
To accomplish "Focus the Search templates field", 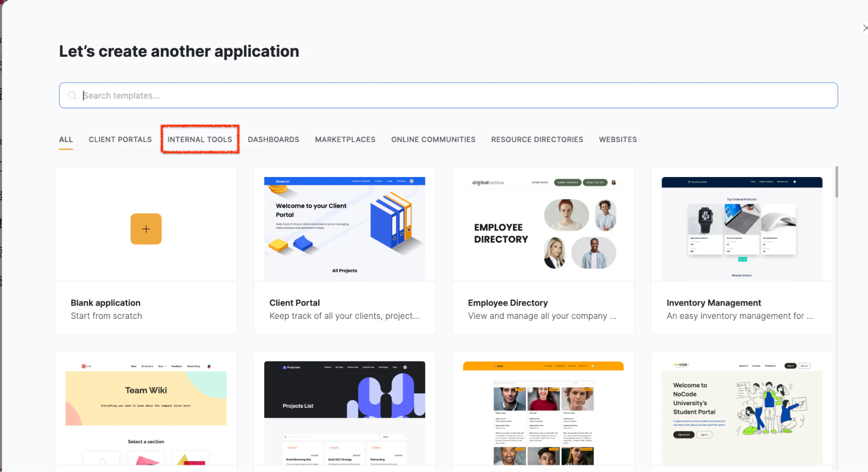I will click(449, 95).
